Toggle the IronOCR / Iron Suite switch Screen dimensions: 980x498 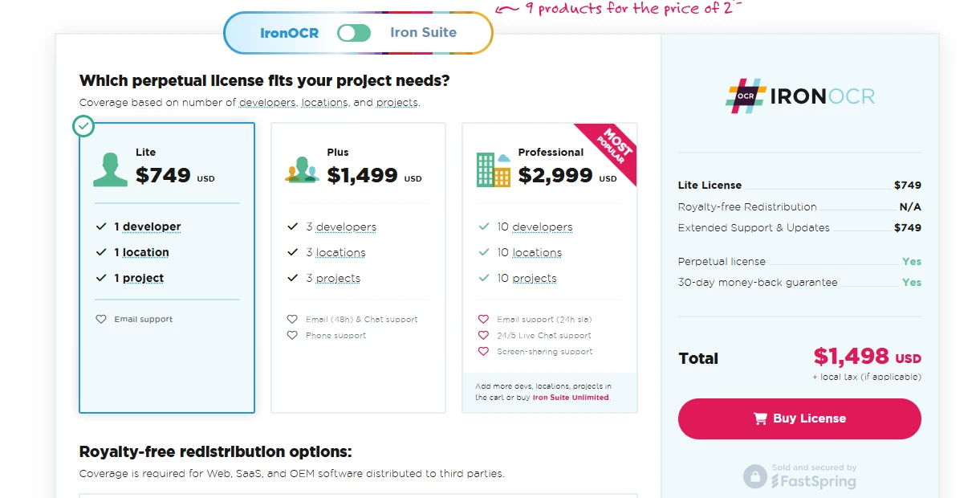click(x=354, y=33)
